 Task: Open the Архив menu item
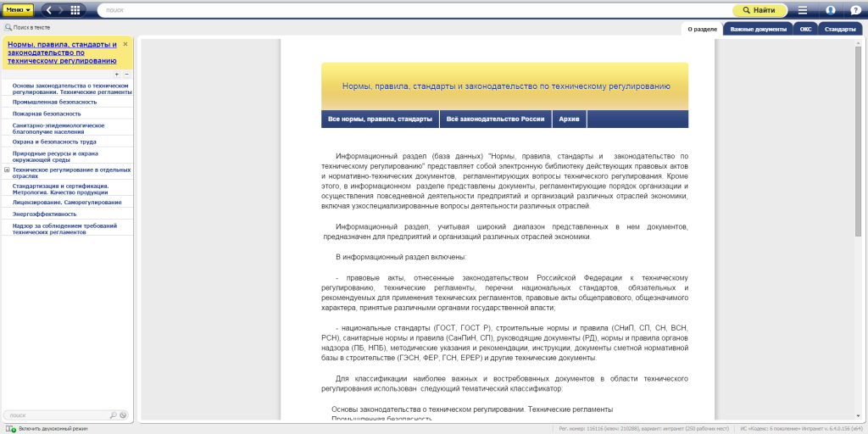coord(570,119)
